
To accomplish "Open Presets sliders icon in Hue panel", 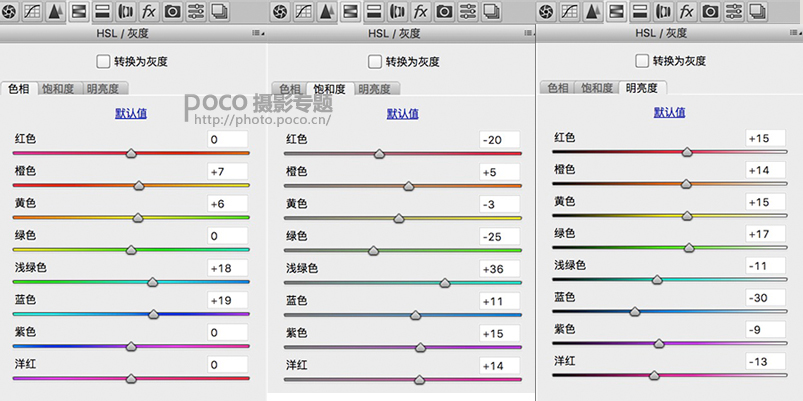I will coord(196,11).
